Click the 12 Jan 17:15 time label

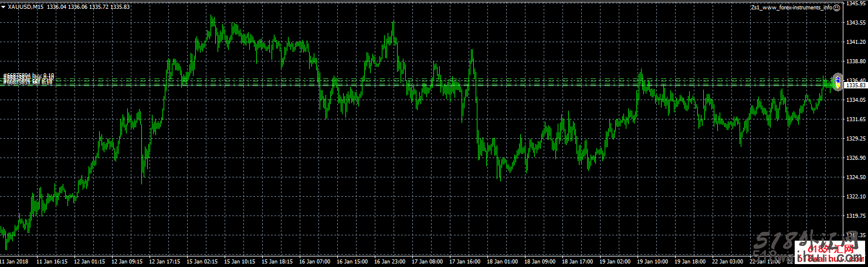pyautogui.click(x=166, y=261)
